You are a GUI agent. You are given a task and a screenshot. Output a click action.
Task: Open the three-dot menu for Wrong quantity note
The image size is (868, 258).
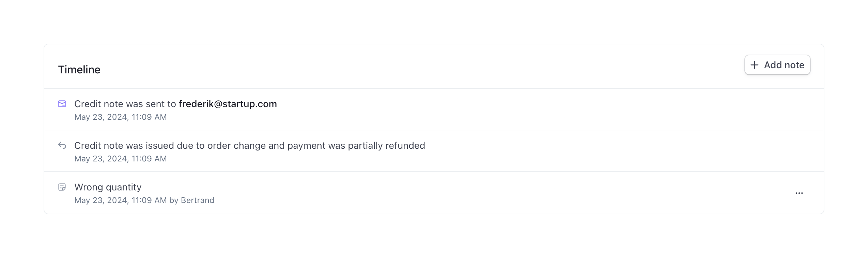point(799,193)
